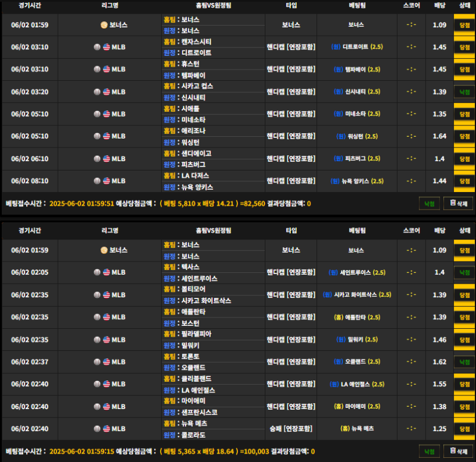Select the baseball icon beside 시카고 컵스 match
The height and width of the screenshot is (462, 476).
click(x=97, y=92)
